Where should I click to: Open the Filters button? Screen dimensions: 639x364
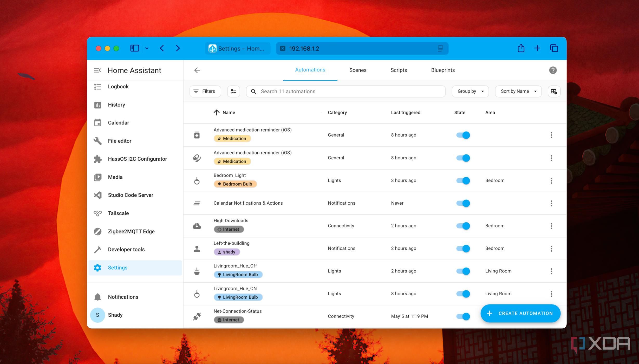click(205, 92)
